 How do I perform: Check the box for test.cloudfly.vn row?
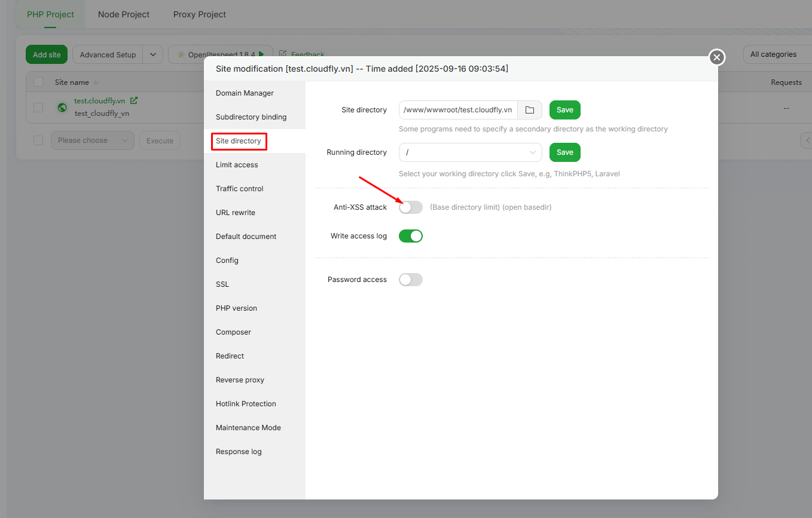click(38, 108)
